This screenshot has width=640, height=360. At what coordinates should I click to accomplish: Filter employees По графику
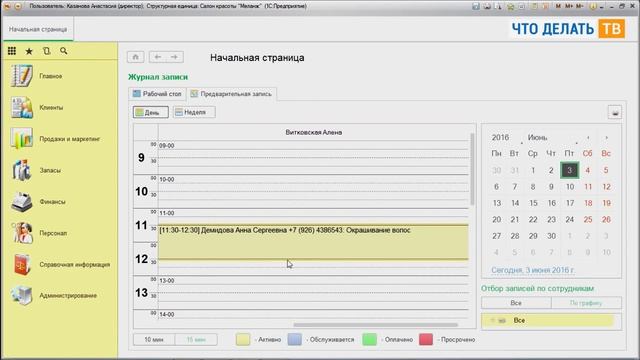click(x=586, y=303)
